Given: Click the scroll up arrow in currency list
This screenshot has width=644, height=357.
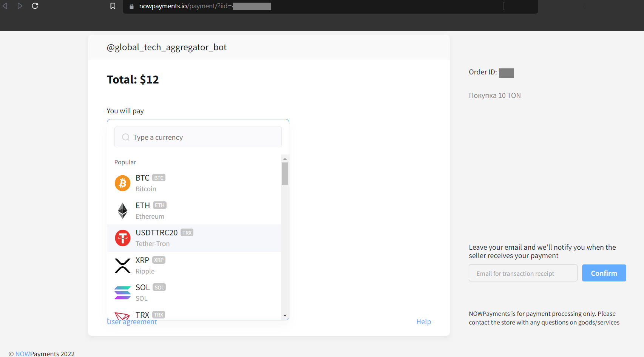Looking at the screenshot, I should pos(285,159).
